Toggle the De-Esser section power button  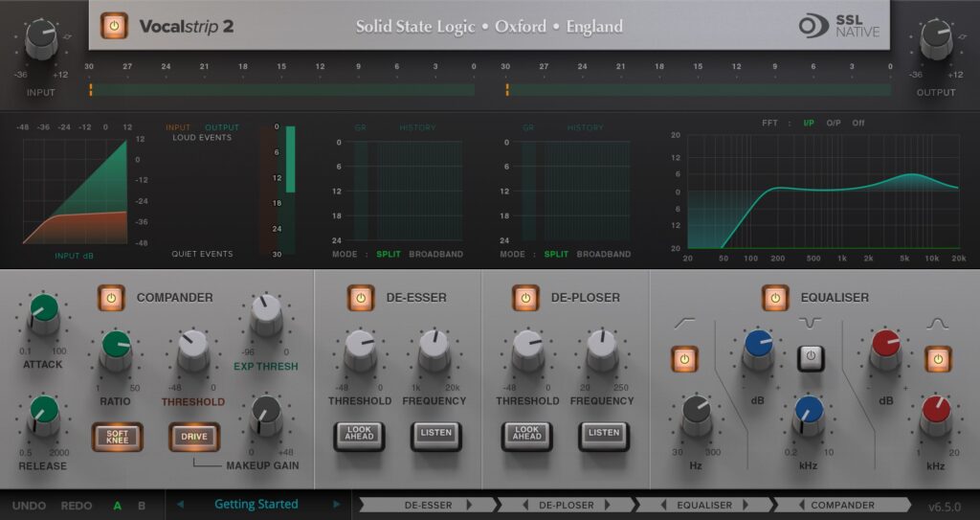[361, 298]
